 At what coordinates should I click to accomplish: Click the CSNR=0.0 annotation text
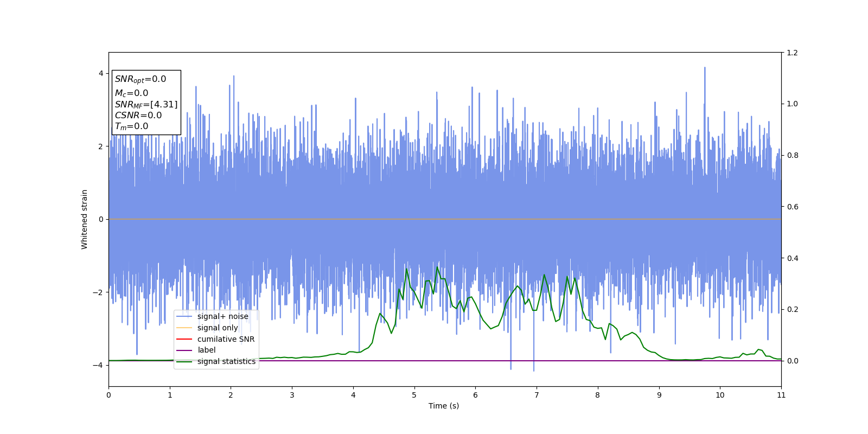click(138, 115)
